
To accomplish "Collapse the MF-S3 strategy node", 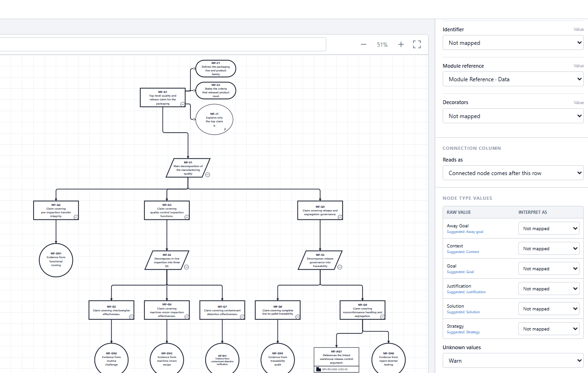I will 339,267.
